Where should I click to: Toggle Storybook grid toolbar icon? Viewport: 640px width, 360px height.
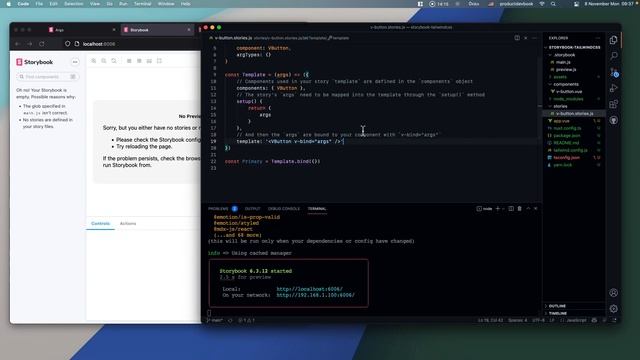(139, 61)
